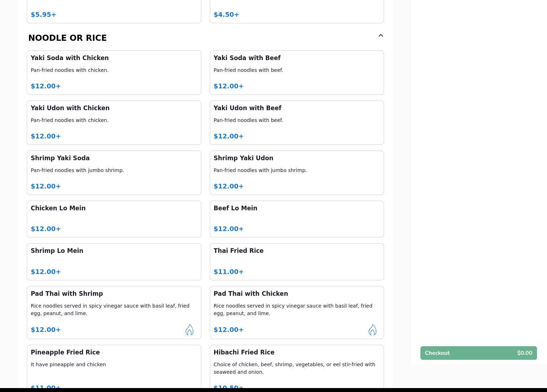The height and width of the screenshot is (392, 547).
Task: Click Thai Fried Rice $11.00+ price
Action: (228, 272)
